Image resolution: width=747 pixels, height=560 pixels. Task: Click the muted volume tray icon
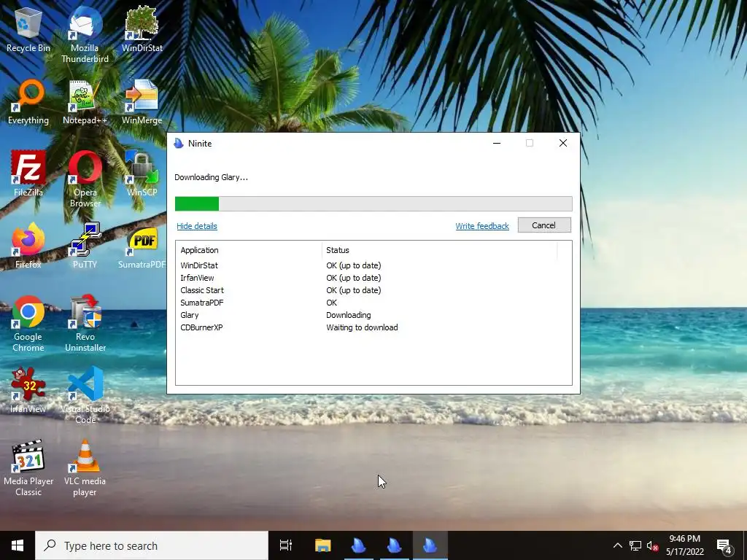click(x=653, y=545)
